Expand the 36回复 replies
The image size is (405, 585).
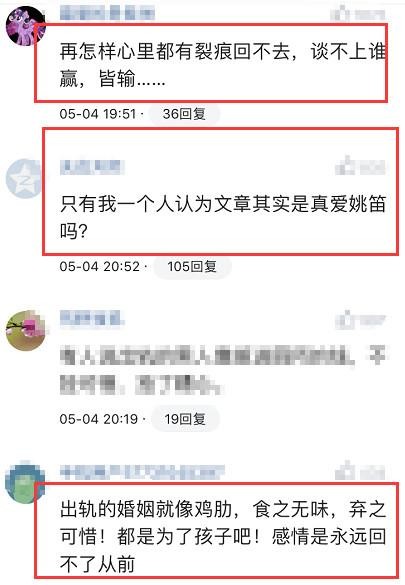(x=184, y=114)
